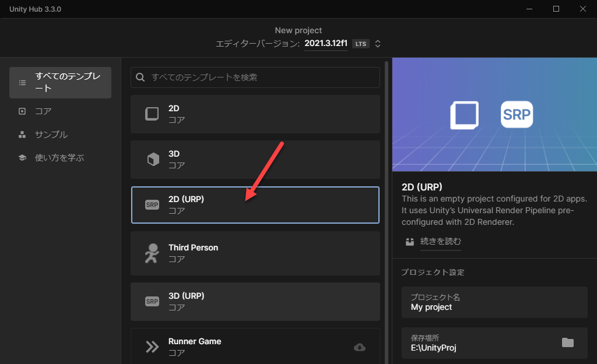
Task: Open the サンプル templates category
Action: tap(51, 135)
